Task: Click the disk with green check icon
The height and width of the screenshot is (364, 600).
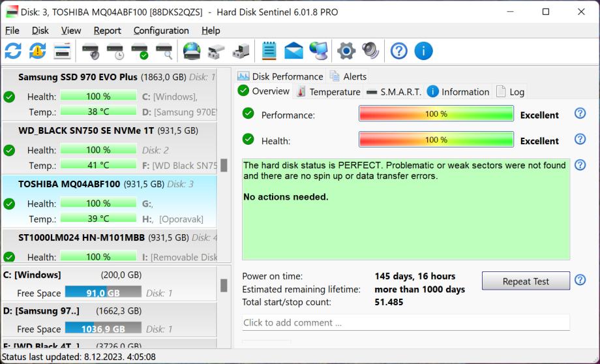Action: coord(140,51)
